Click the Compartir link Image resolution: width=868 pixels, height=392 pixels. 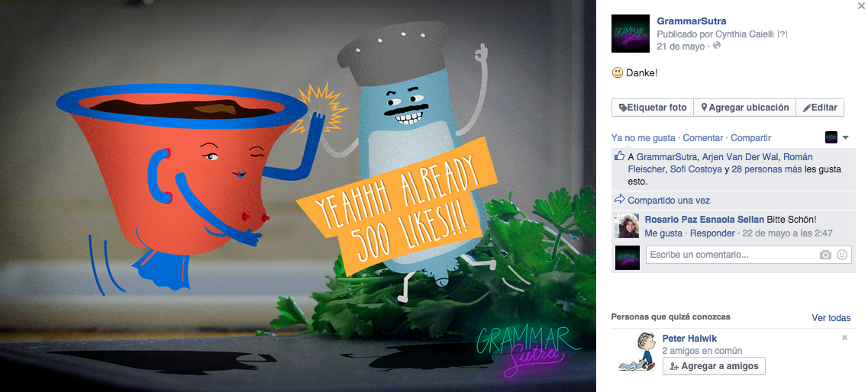tap(750, 138)
